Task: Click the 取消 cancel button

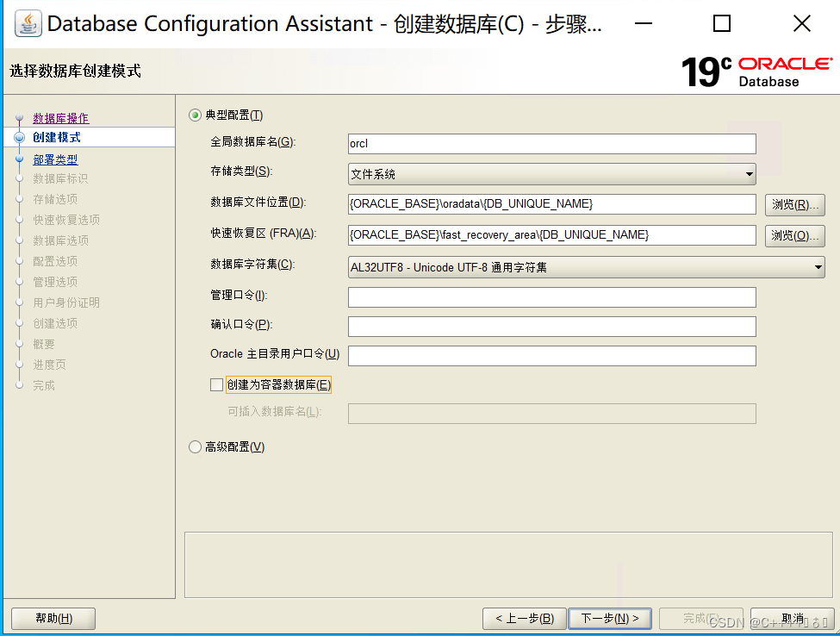Action: pos(793,618)
